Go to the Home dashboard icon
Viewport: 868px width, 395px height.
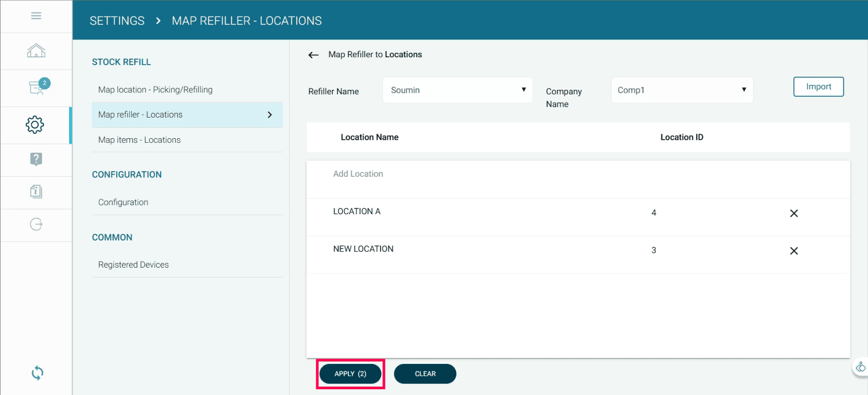coord(36,51)
